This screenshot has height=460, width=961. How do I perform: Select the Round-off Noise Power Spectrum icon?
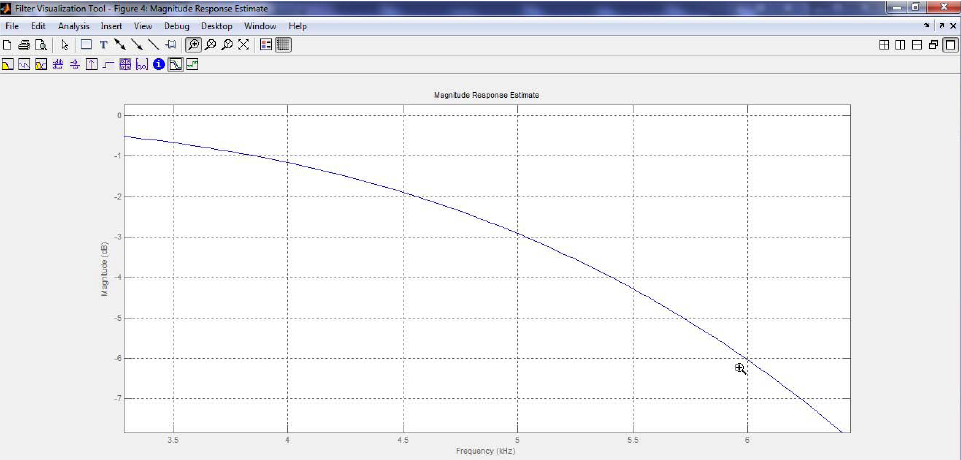click(x=192, y=64)
